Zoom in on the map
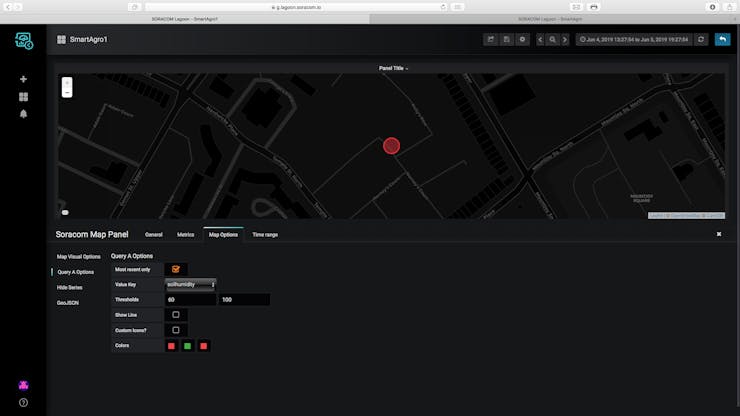Screen dimensions: 740x416 point(67,83)
